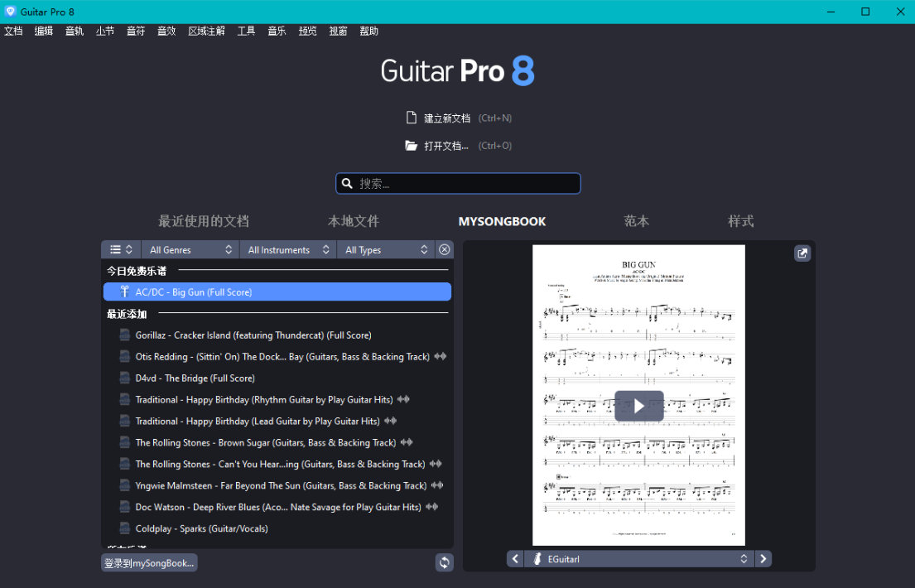Click audio waveform icon on Happy Birthday Rhythm row
This screenshot has height=588, width=915.
[x=403, y=399]
